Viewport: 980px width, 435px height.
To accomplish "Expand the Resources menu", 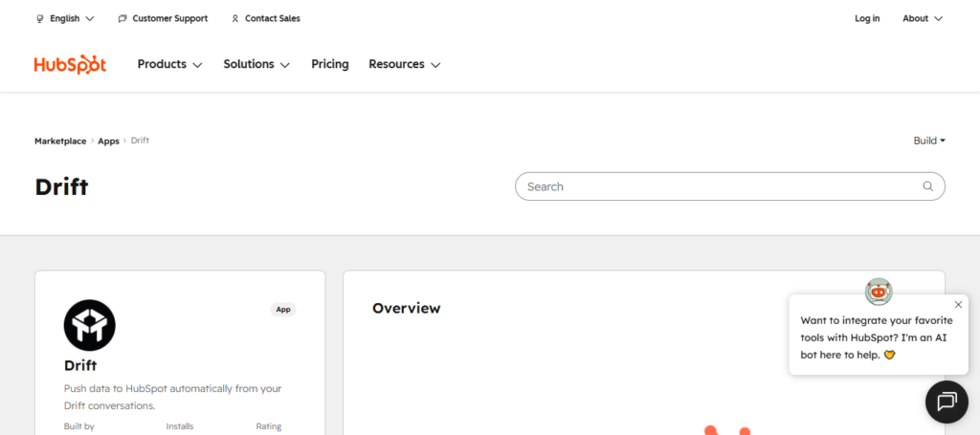I will pos(405,64).
